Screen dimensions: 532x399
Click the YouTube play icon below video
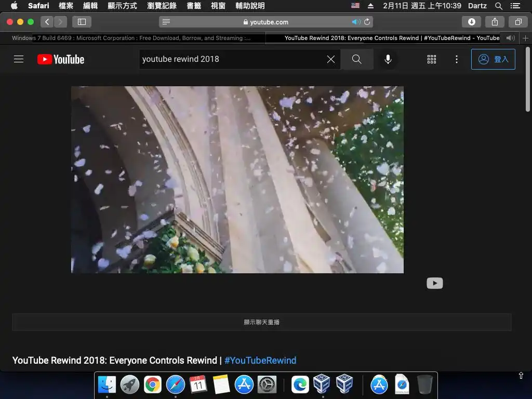tap(435, 283)
